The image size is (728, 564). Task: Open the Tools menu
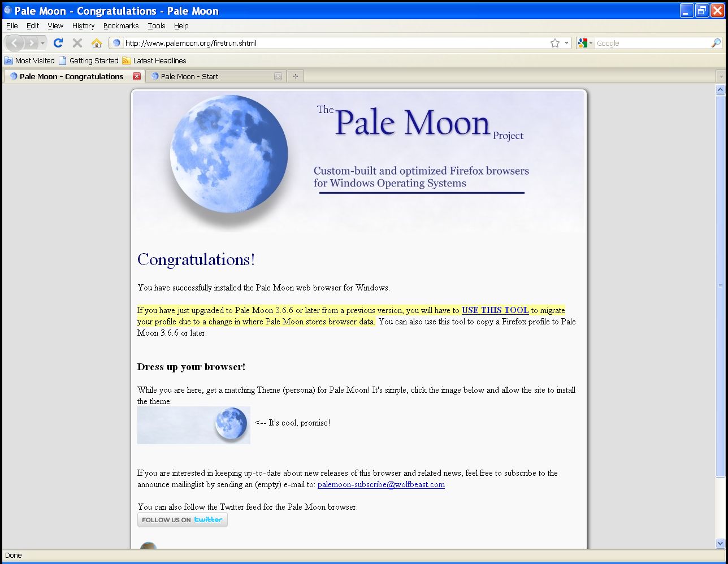tap(157, 25)
